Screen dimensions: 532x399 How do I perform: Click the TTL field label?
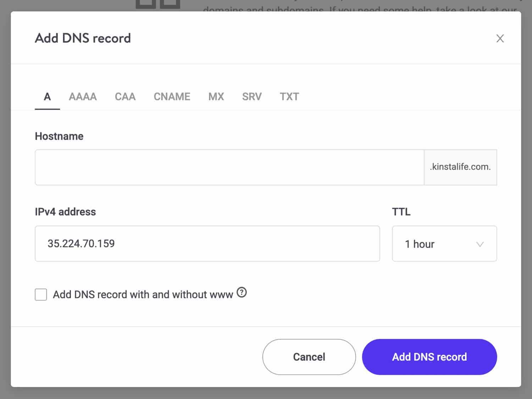[401, 212]
